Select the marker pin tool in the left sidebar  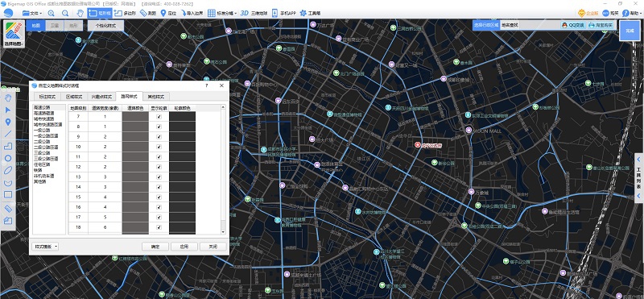click(8, 122)
